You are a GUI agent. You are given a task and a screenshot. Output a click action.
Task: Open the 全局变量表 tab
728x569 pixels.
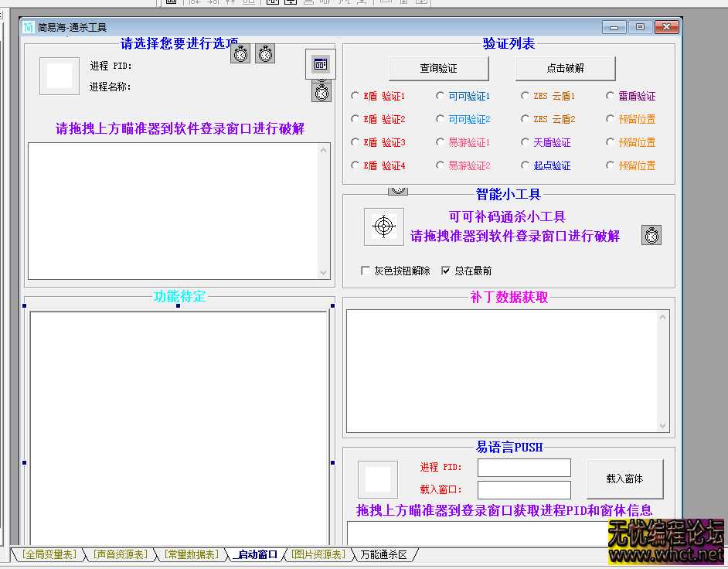click(48, 554)
